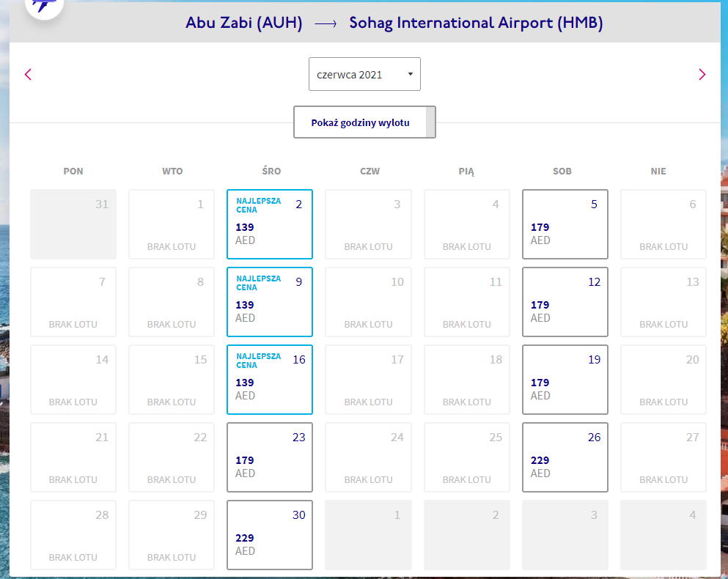
Task: Select June 2 flight for 139 AED
Action: [x=270, y=224]
